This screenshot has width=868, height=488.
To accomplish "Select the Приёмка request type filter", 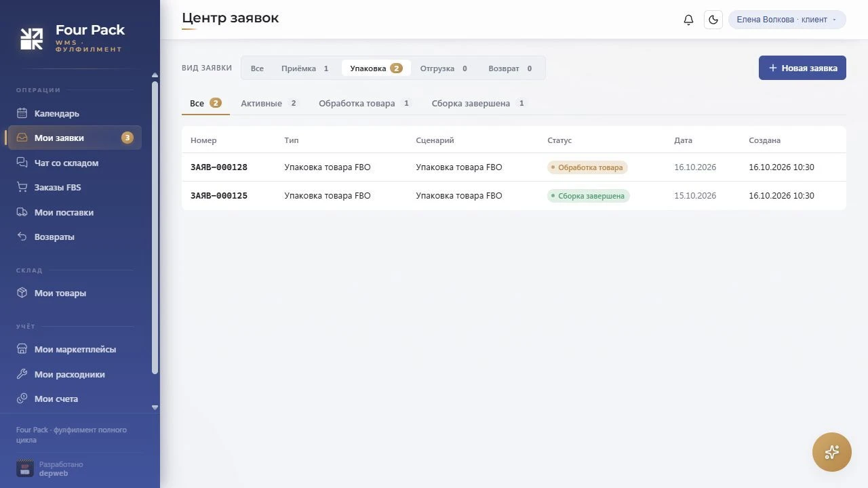I will pos(305,68).
